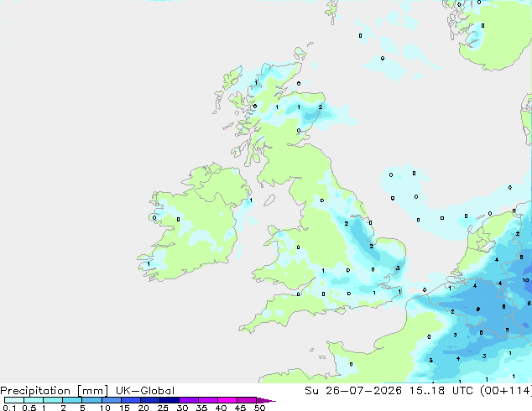The image size is (532, 411).
Task: Pick the 0.5 to 1 mm legend swatch
Action: coord(34,400)
